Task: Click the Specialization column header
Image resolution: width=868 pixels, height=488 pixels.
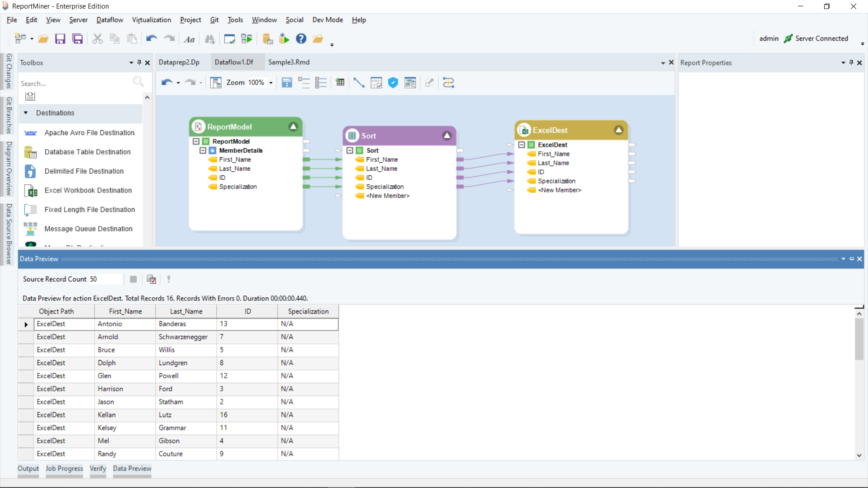Action: [x=308, y=311]
